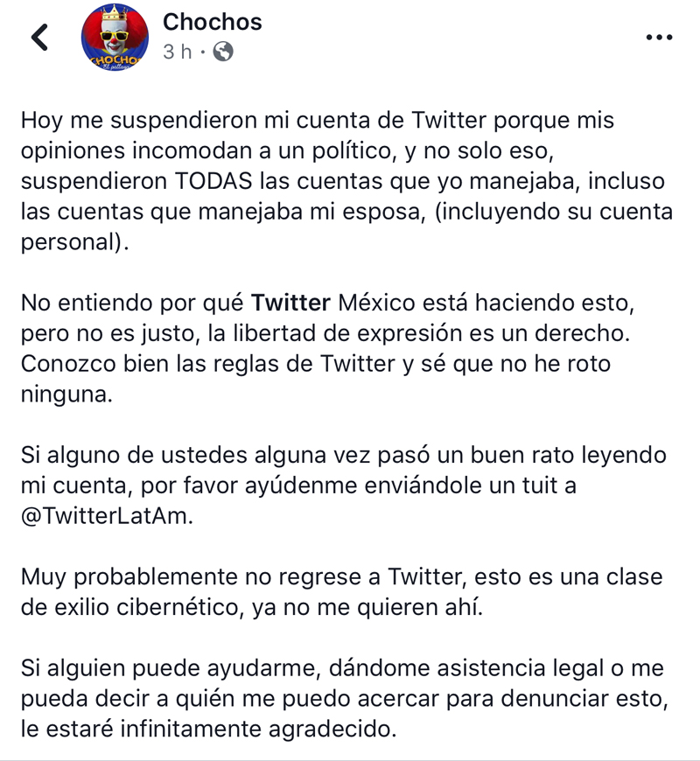Open the three-dot post options menu
Screen dimensions: 700x761
[x=658, y=38]
